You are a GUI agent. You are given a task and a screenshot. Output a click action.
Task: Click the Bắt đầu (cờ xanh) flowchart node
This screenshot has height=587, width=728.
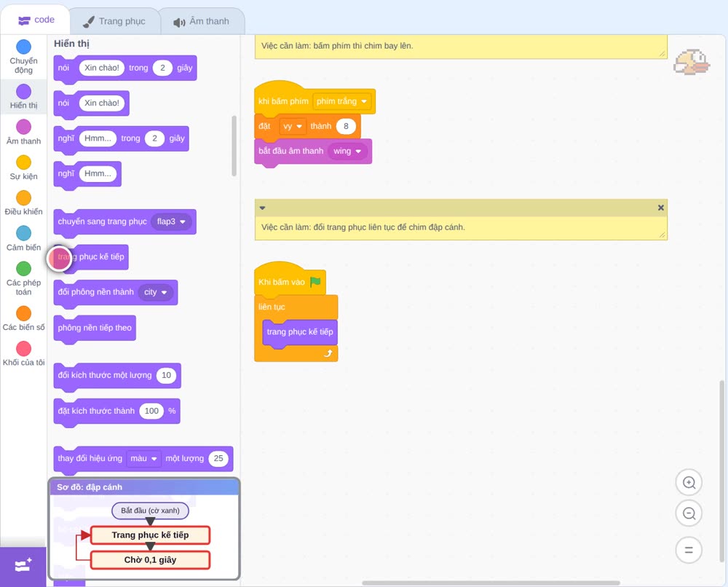150,511
